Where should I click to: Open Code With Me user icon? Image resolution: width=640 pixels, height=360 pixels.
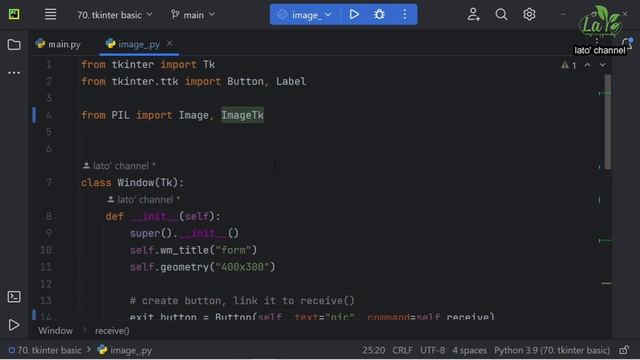pos(473,15)
